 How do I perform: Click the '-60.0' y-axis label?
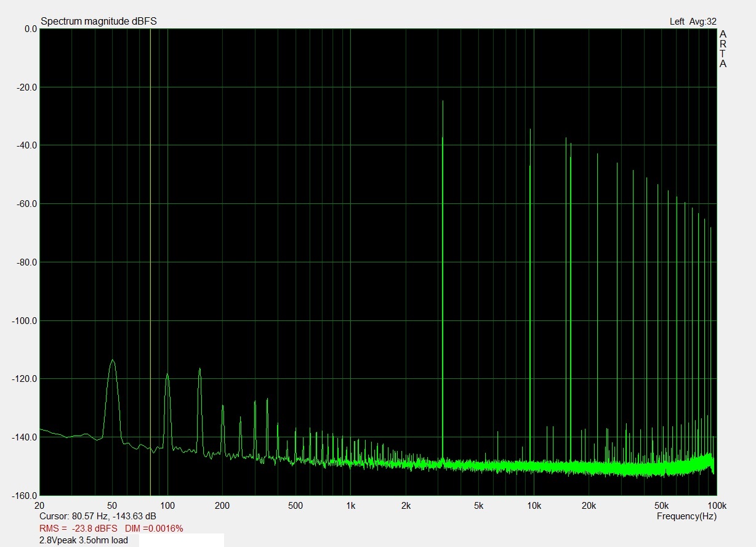coord(26,204)
